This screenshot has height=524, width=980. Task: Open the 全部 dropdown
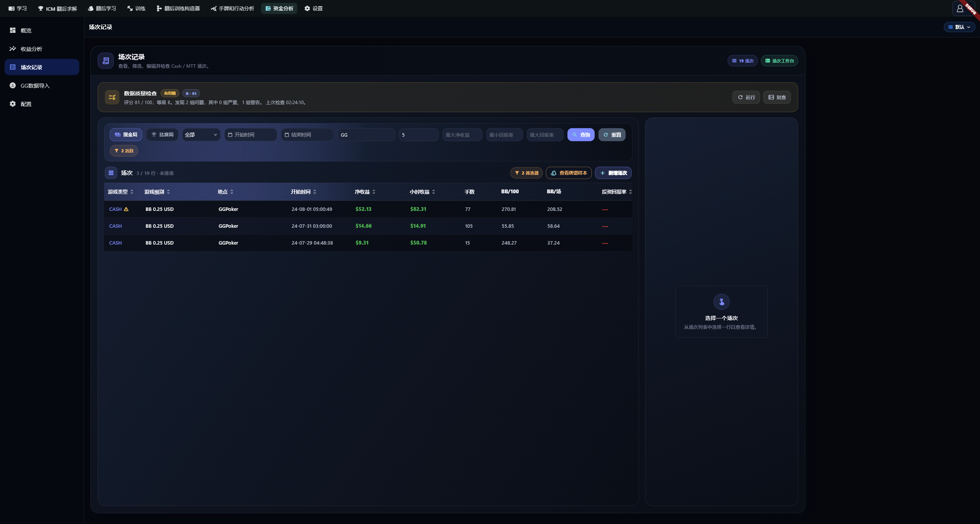(201, 135)
